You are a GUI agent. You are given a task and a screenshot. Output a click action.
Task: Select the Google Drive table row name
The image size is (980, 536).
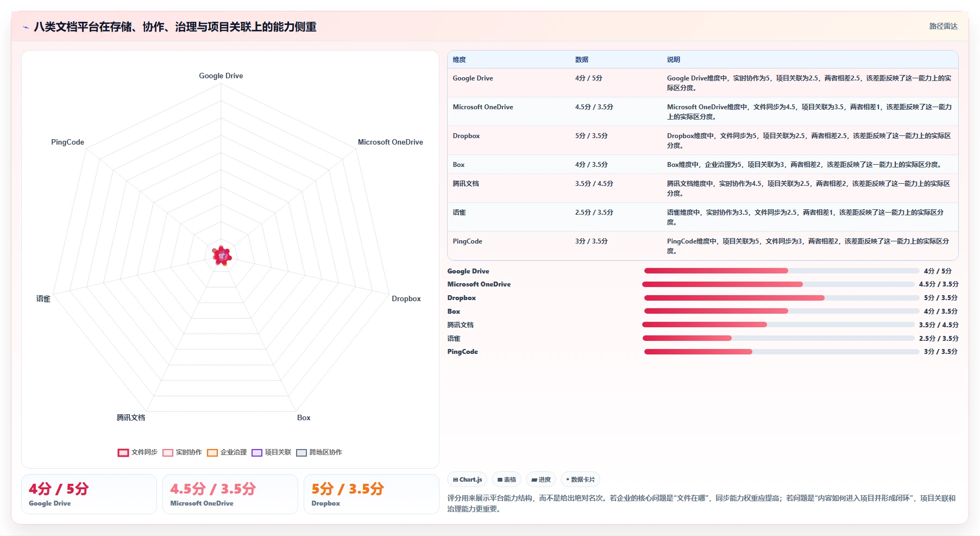pos(473,78)
